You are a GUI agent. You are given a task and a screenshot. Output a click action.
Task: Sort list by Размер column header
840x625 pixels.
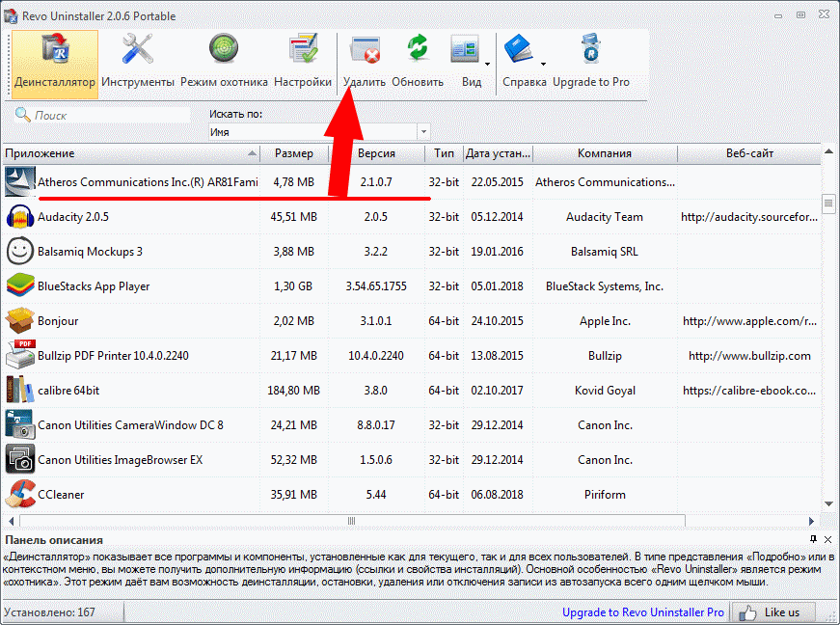(293, 153)
